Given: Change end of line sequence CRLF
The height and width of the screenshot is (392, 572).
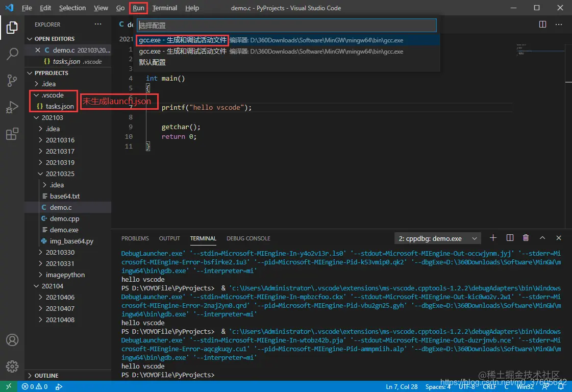Looking at the screenshot, I should (489, 386).
